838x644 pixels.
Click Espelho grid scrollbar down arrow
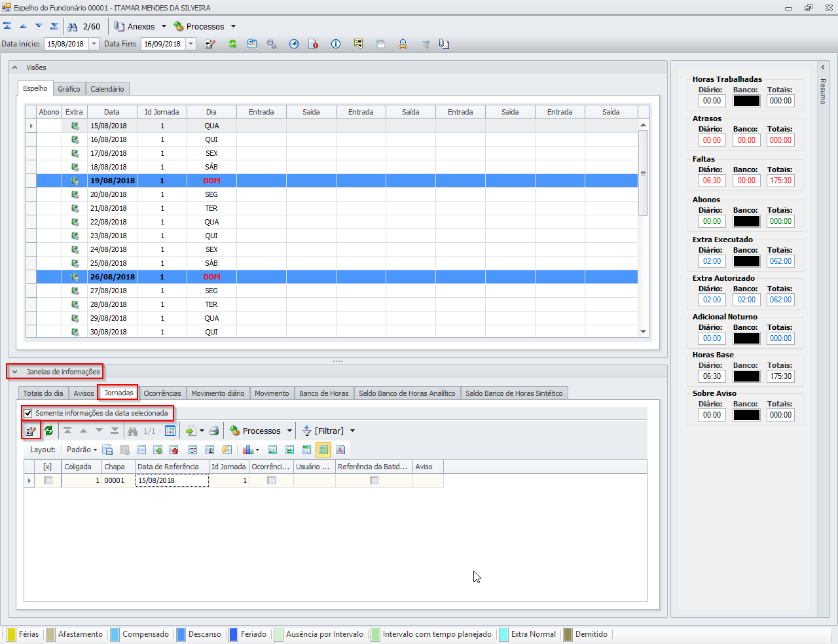tap(643, 332)
